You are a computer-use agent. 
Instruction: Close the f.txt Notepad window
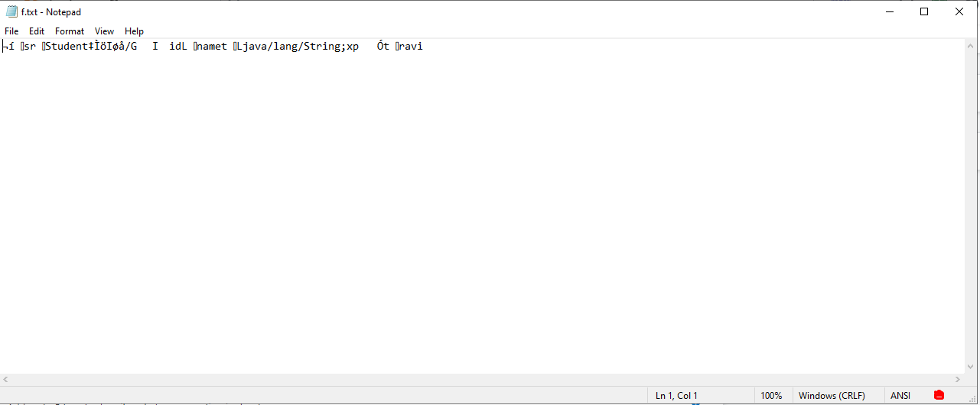(x=959, y=11)
